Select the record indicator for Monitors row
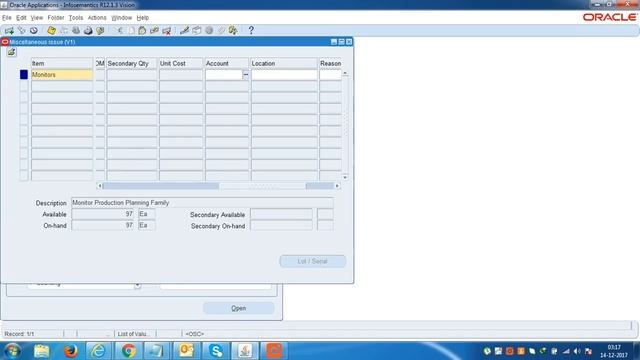640x360 pixels. 24,75
